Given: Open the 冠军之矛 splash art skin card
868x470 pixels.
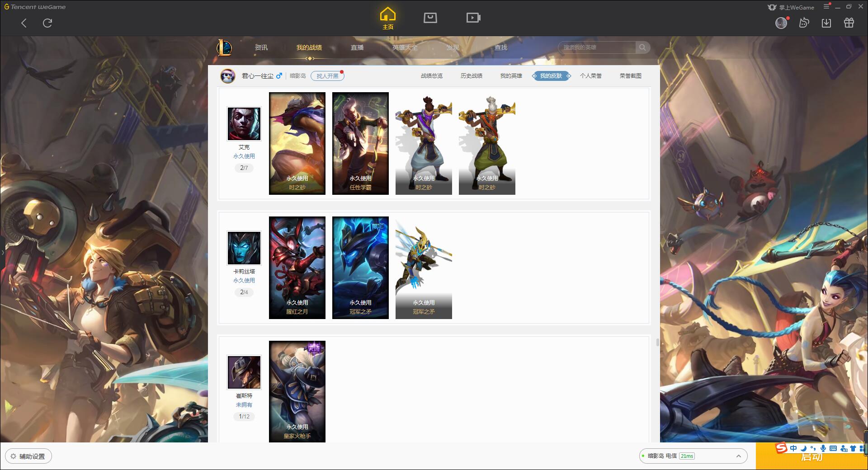Looking at the screenshot, I should (x=360, y=268).
